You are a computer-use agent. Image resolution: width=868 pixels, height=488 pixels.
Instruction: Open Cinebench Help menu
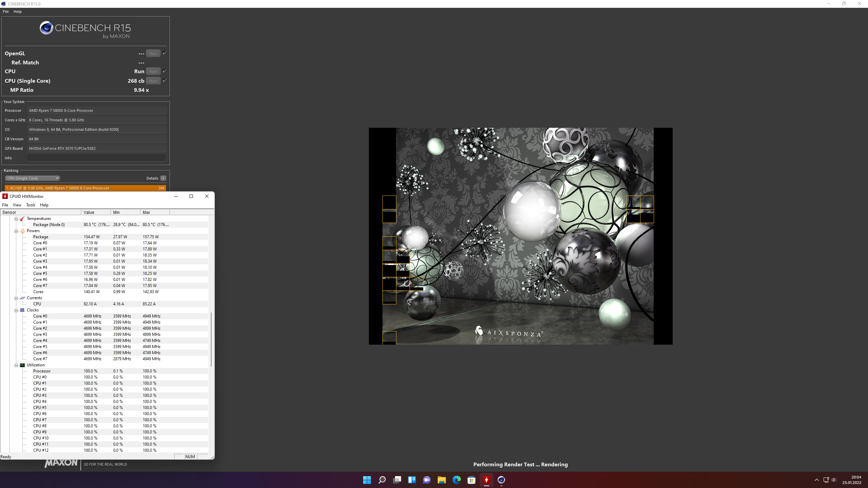pyautogui.click(x=17, y=12)
